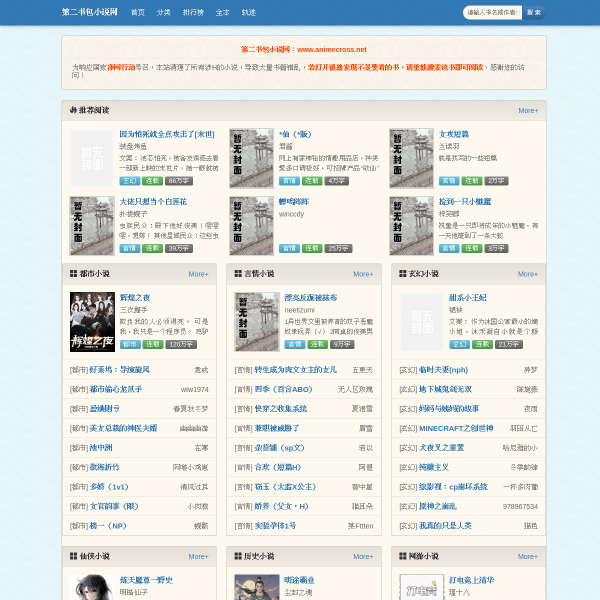
Task: Open More+ in the 历史小说 section
Action: coord(363,556)
